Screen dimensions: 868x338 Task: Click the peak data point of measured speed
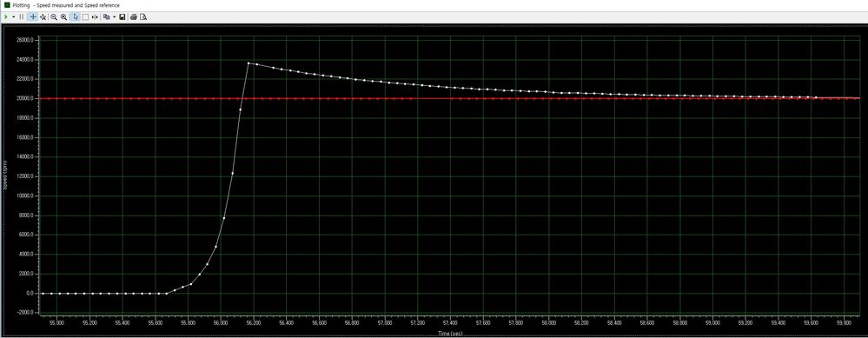tap(248, 63)
